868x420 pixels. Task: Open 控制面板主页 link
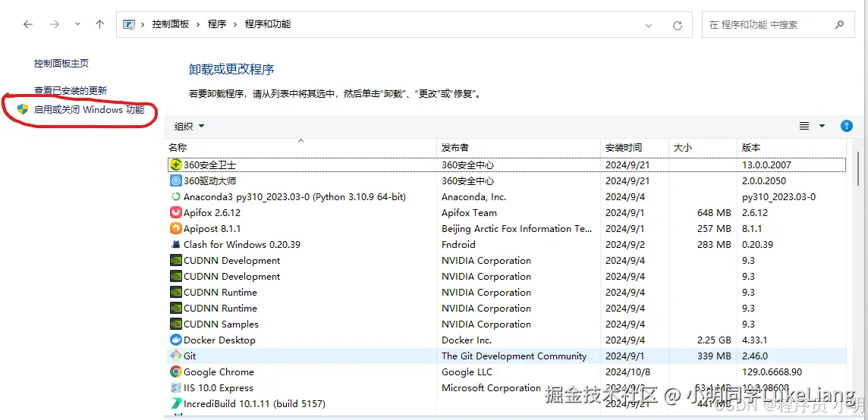pyautogui.click(x=61, y=64)
